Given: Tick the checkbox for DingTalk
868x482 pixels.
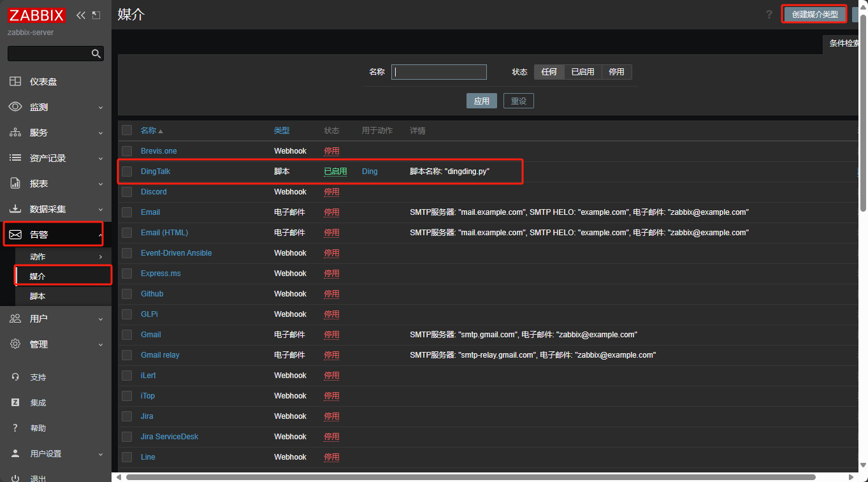Looking at the screenshot, I should coord(127,172).
